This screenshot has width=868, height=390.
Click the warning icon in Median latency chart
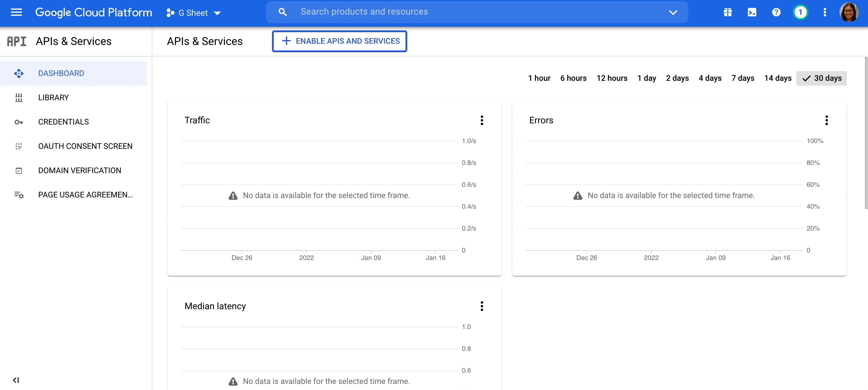pyautogui.click(x=233, y=381)
